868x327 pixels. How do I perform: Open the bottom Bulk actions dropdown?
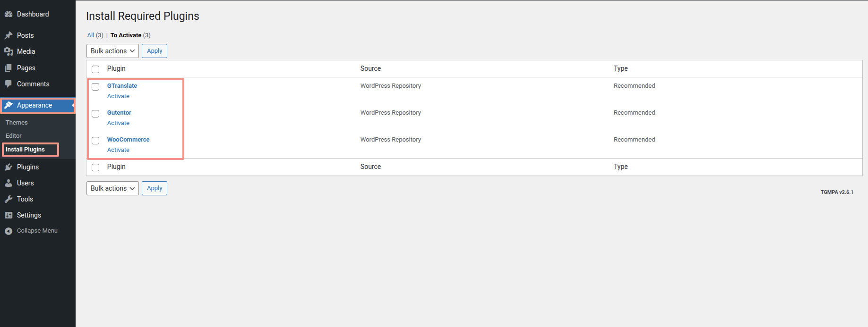(112, 188)
